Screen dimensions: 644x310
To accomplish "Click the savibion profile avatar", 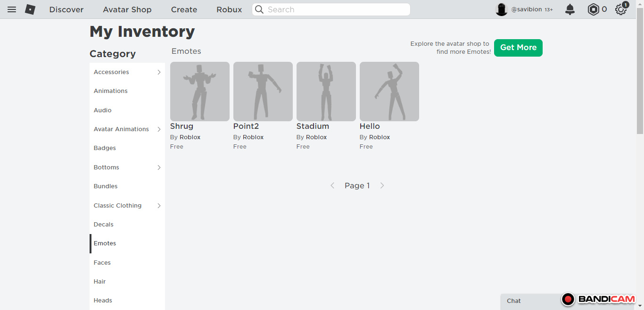I will (x=502, y=9).
